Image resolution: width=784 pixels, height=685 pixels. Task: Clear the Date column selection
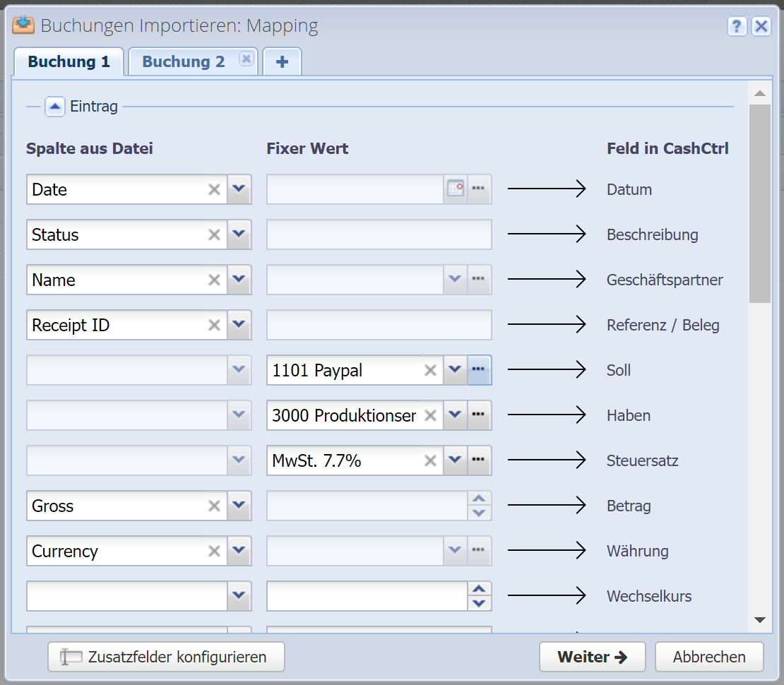tap(214, 189)
